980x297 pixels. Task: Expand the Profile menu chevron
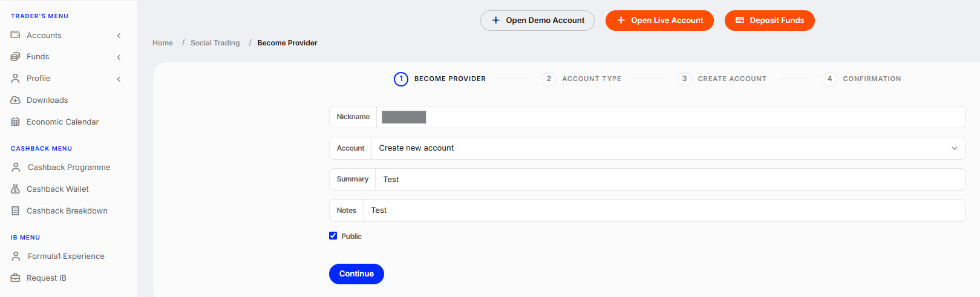coord(119,79)
